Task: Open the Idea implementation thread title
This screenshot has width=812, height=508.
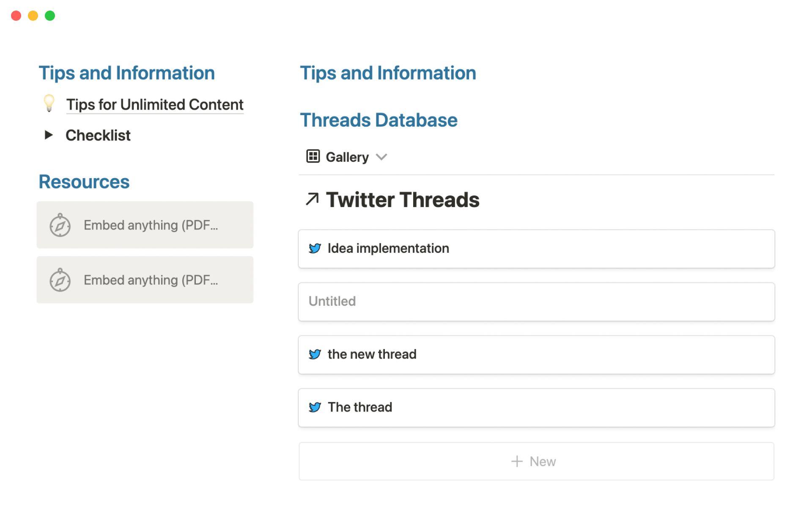Action: pyautogui.click(x=388, y=248)
